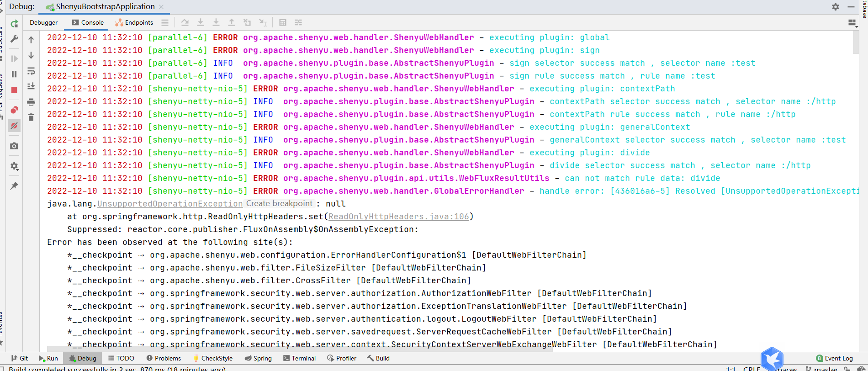
Task: Click the Debug tool window button
Action: [x=82, y=358]
